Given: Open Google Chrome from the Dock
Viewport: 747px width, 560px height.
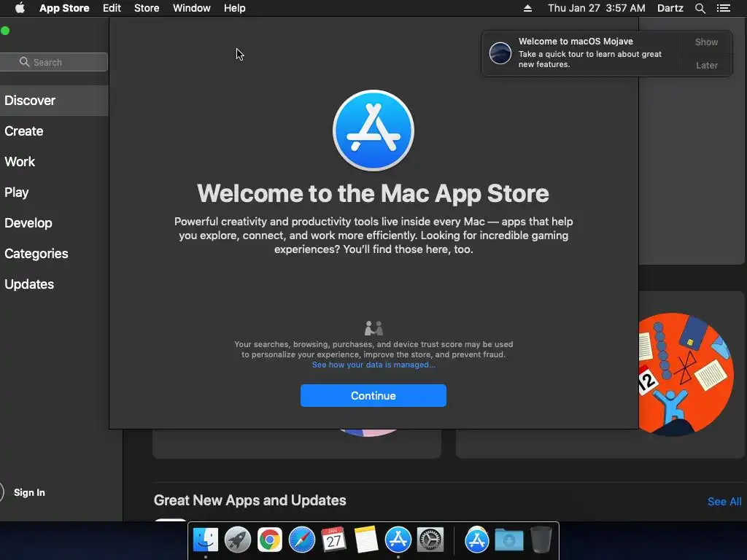Looking at the screenshot, I should click(270, 540).
